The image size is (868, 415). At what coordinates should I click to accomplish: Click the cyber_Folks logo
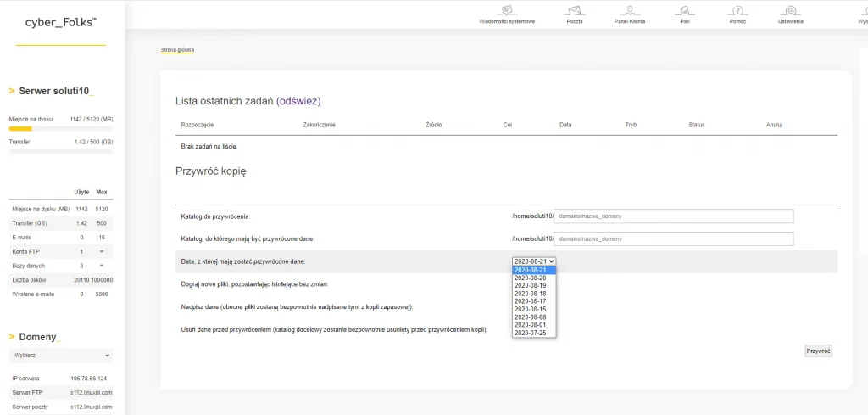61,23
